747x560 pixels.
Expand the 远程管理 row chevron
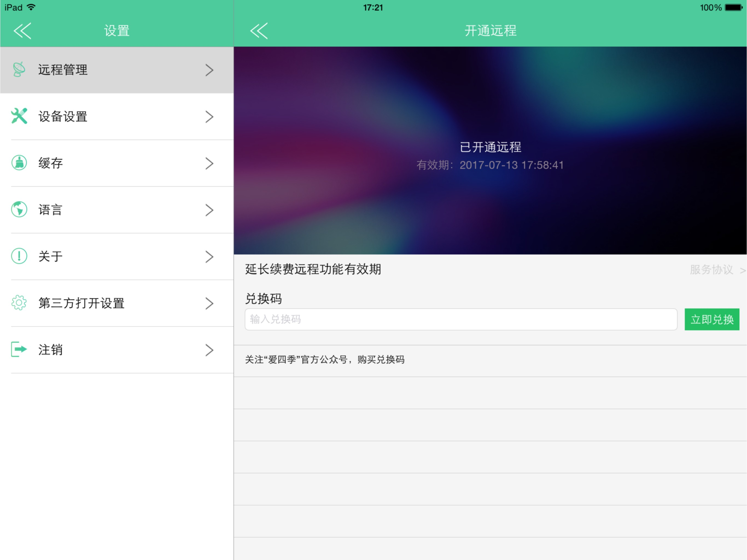209,70
